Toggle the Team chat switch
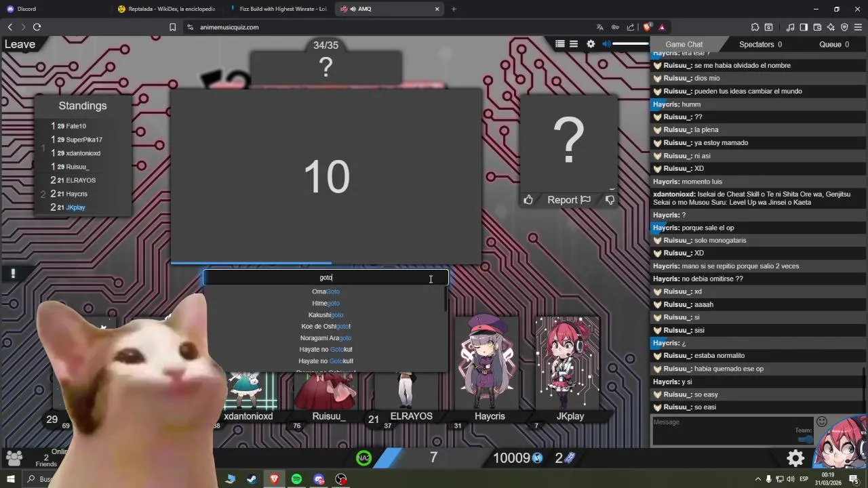 tap(806, 439)
